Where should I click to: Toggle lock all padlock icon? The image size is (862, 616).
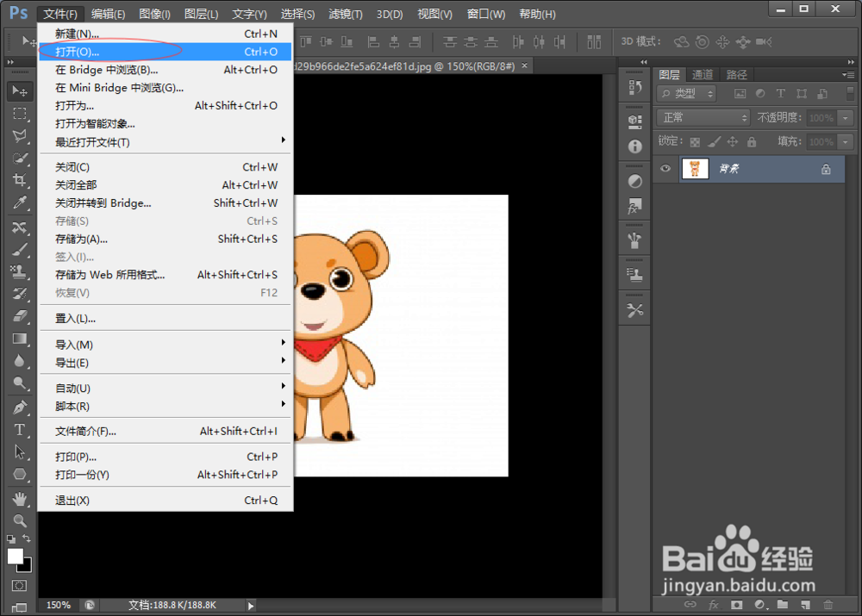tap(752, 142)
